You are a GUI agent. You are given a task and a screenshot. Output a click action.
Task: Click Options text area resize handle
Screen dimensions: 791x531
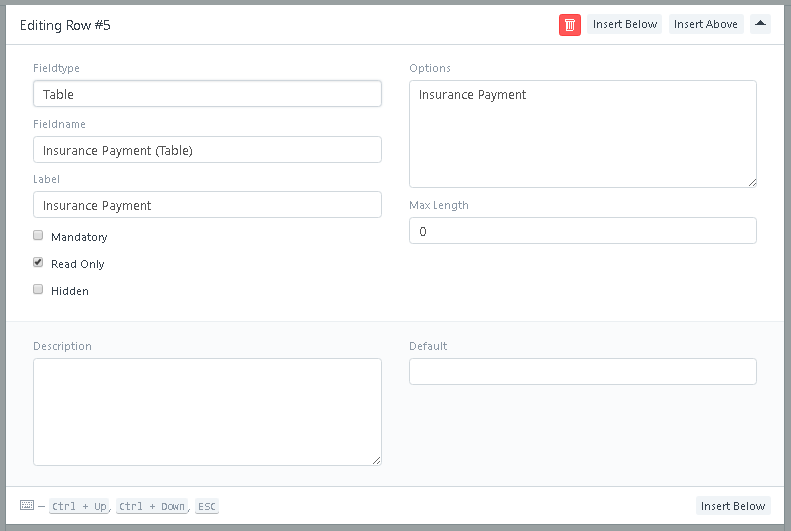click(x=752, y=183)
